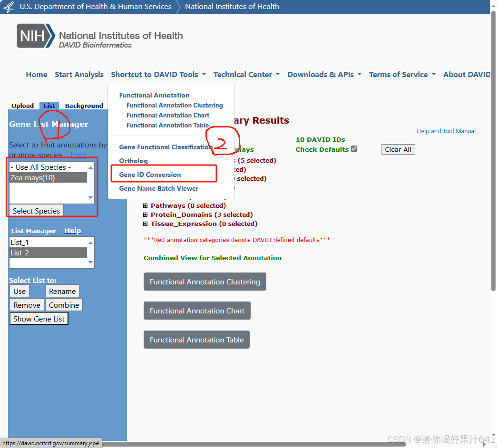
Task: Select '- Use All Species -' option
Action: tap(48, 167)
